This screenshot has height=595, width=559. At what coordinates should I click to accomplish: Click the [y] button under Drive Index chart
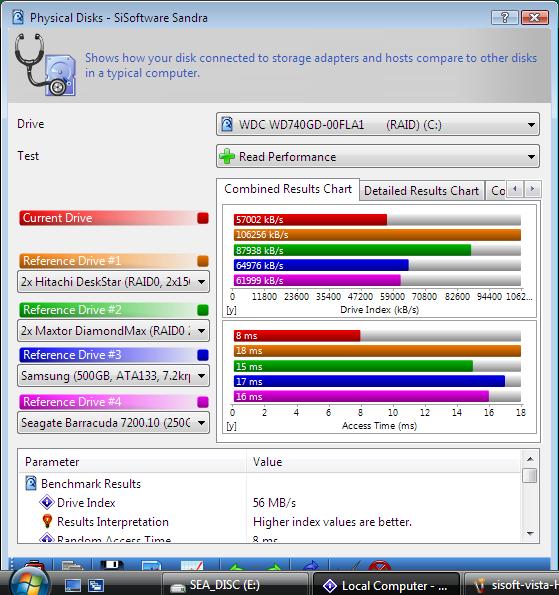coord(231,310)
